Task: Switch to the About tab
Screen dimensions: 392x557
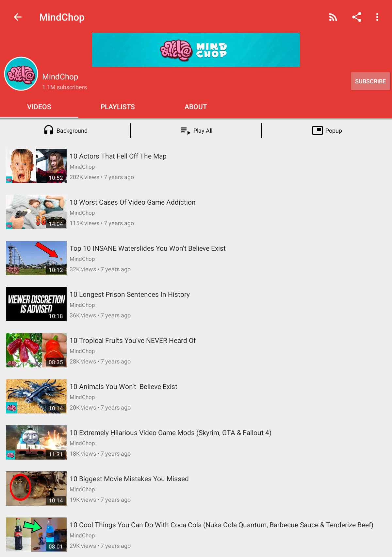Action: click(196, 107)
